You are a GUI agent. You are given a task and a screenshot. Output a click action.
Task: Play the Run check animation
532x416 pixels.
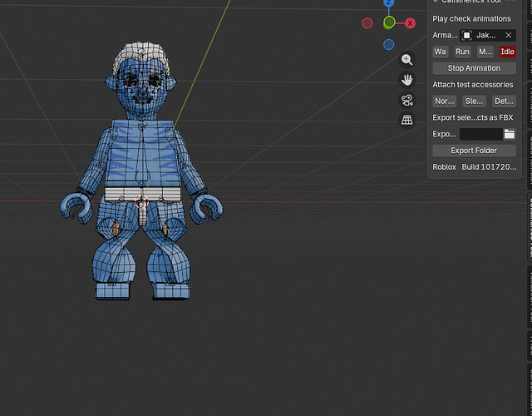[462, 52]
